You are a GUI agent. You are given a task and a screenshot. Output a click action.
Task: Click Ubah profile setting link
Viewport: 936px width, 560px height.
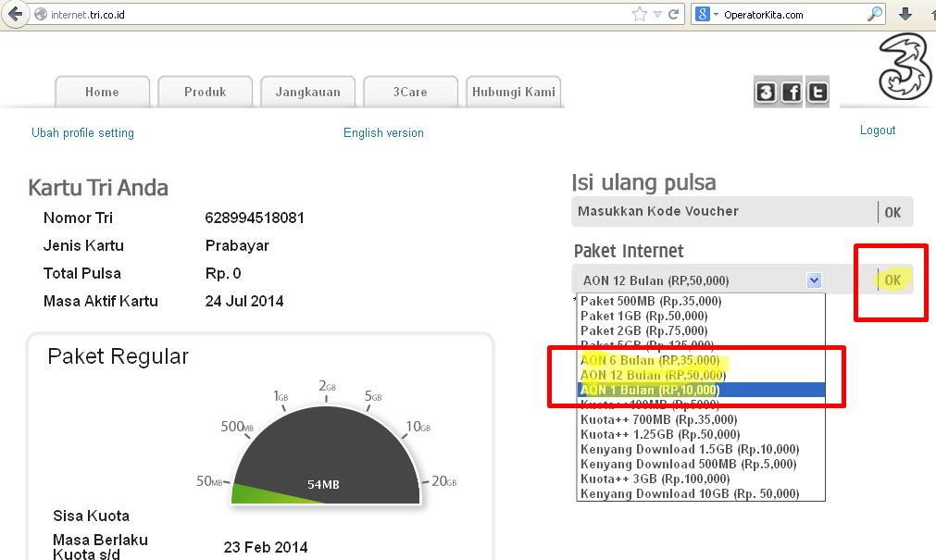82,132
